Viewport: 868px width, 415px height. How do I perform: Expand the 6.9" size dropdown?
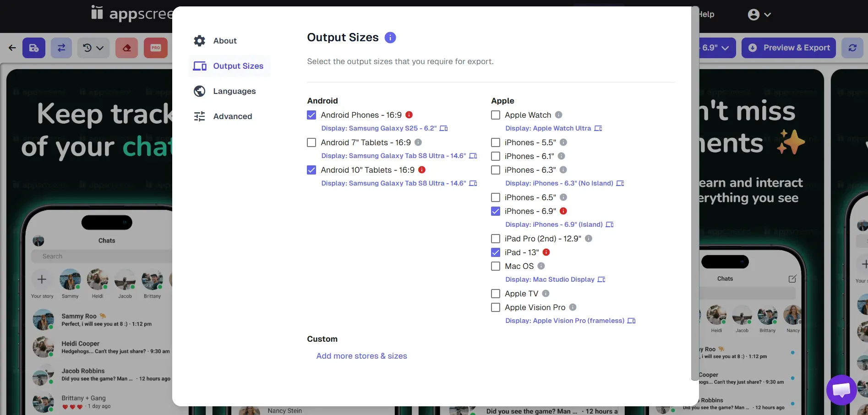click(716, 48)
